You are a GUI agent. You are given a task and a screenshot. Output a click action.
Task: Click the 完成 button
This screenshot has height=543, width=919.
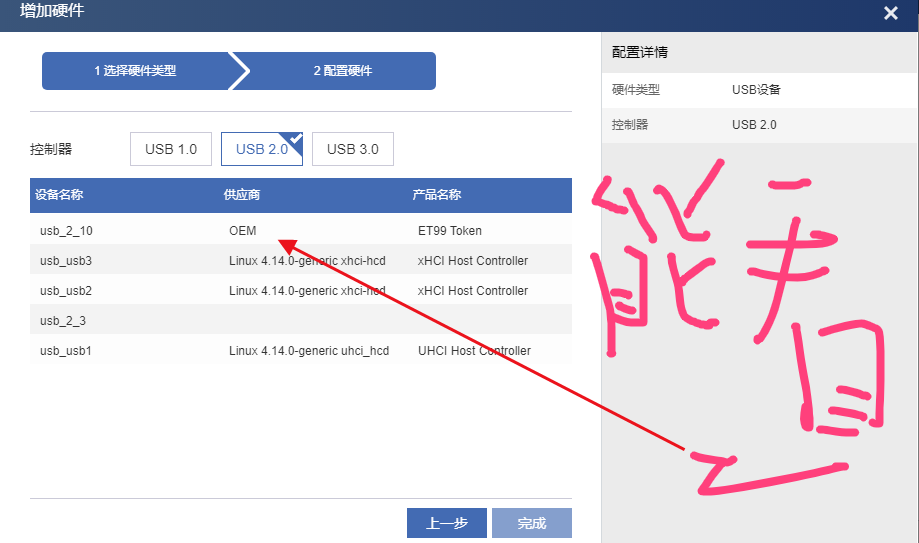tap(532, 523)
